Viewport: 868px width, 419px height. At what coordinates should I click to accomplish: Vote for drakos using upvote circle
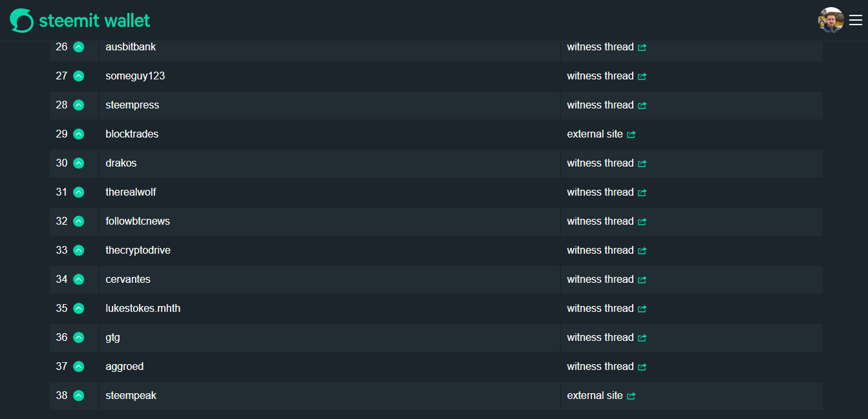(79, 163)
